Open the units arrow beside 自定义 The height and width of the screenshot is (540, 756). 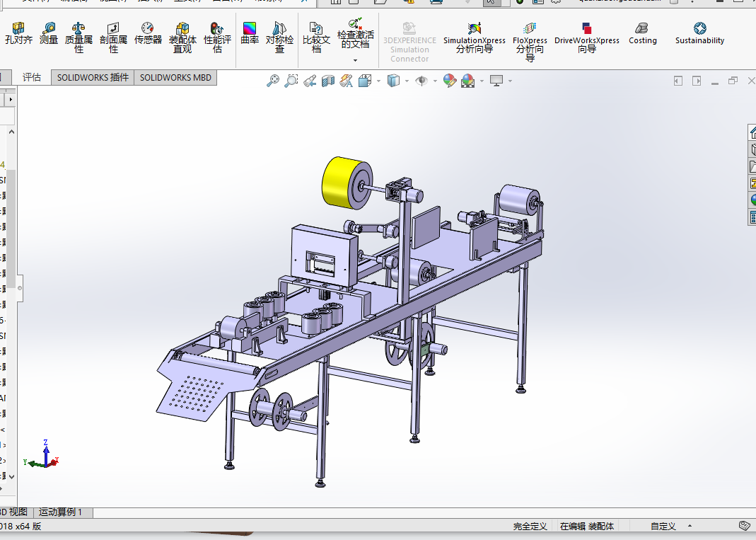coord(690,526)
